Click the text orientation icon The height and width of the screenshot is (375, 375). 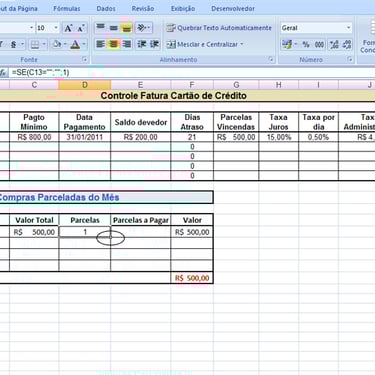pyautogui.click(x=142, y=28)
